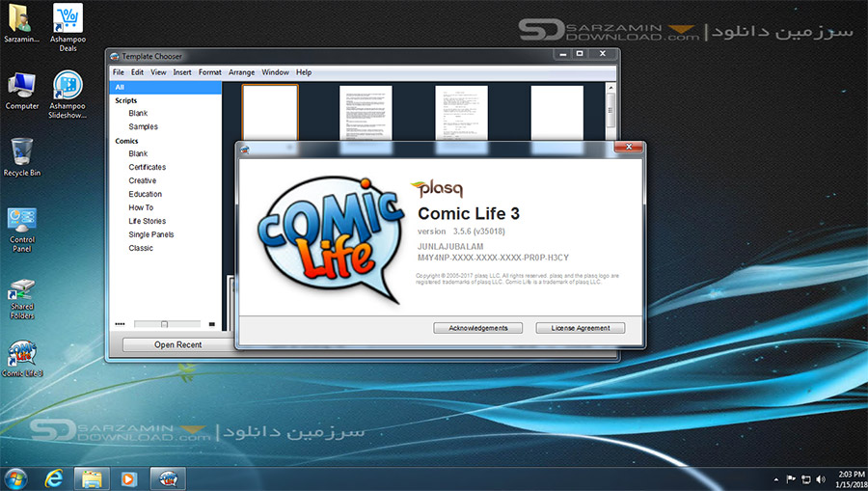Viewport: 868px width, 491px height.
Task: Open the Ashampoo Deals desktop shortcut
Action: (x=68, y=28)
